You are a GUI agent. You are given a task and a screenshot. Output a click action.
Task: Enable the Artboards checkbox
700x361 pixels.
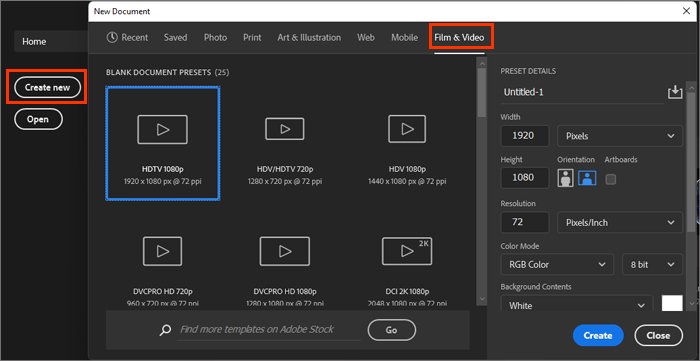[610, 179]
